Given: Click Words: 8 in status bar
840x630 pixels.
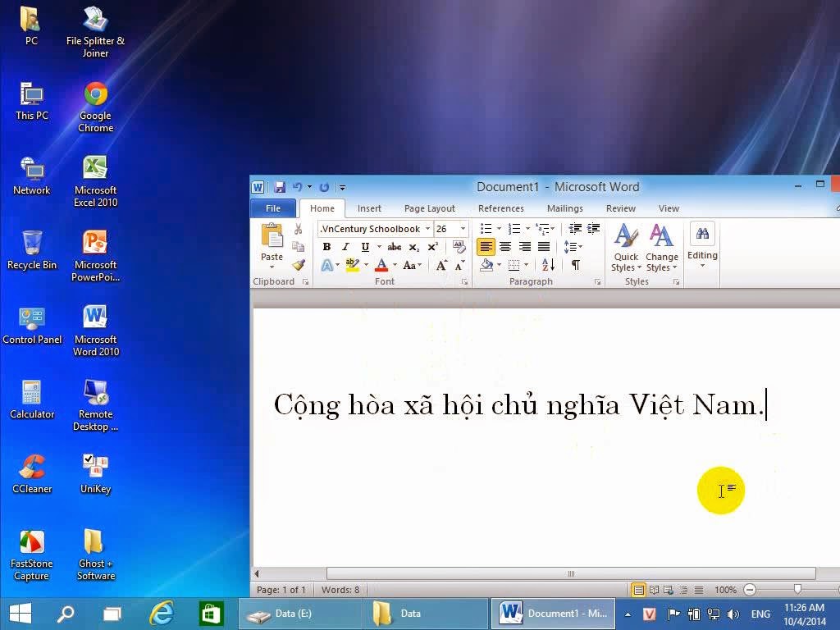Looking at the screenshot, I should pos(340,590).
